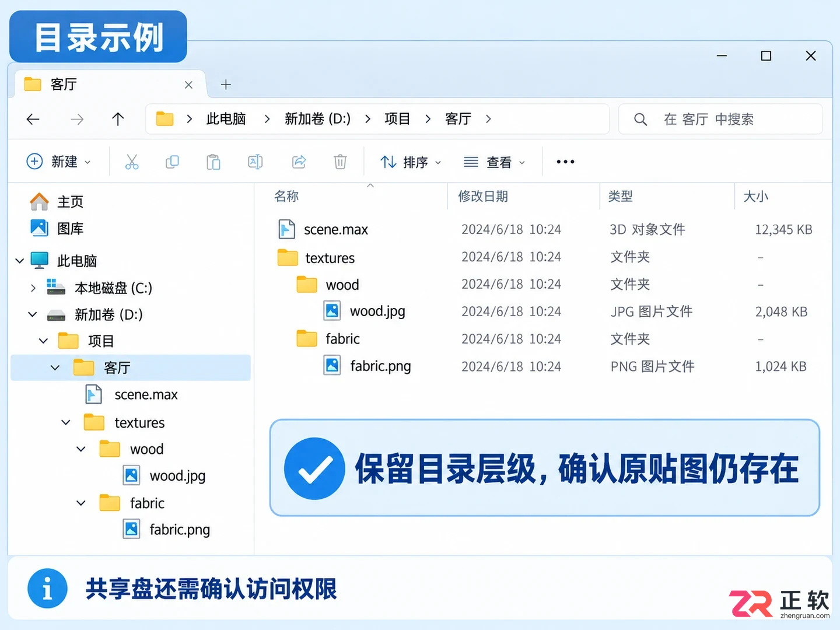Click the Delete trash icon
This screenshot has width=840, height=630.
(x=340, y=162)
